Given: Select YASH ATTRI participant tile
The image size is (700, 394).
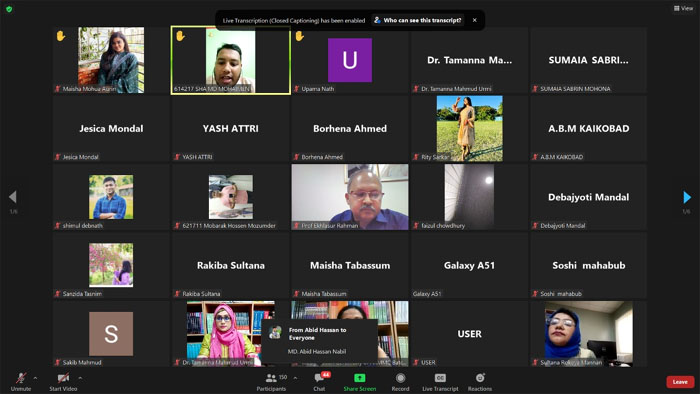Looking at the screenshot, I should click(x=230, y=129).
